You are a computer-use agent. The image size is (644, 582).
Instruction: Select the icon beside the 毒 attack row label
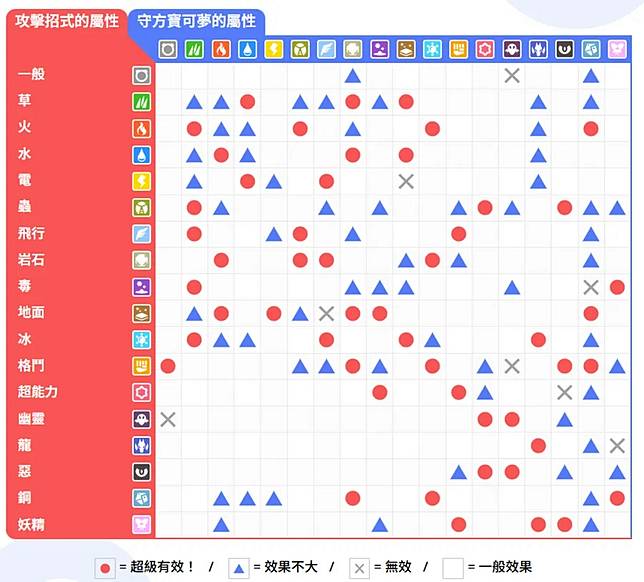[x=141, y=287]
